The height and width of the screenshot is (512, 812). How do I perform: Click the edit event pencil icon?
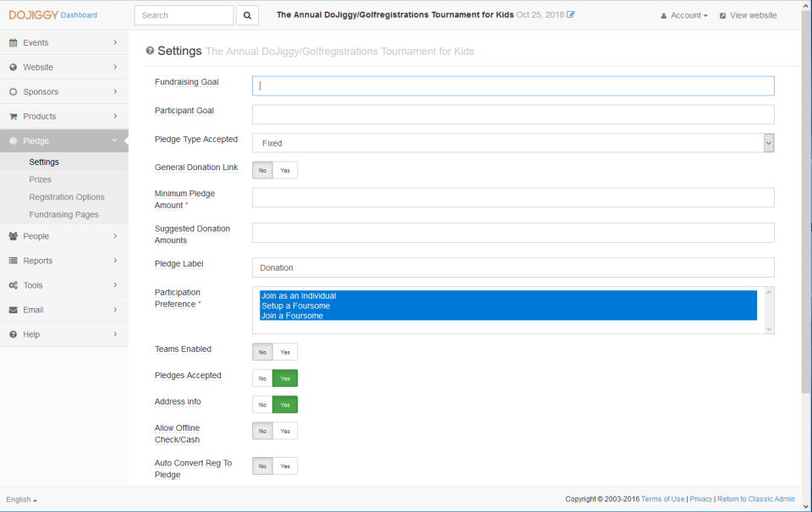[x=571, y=14]
